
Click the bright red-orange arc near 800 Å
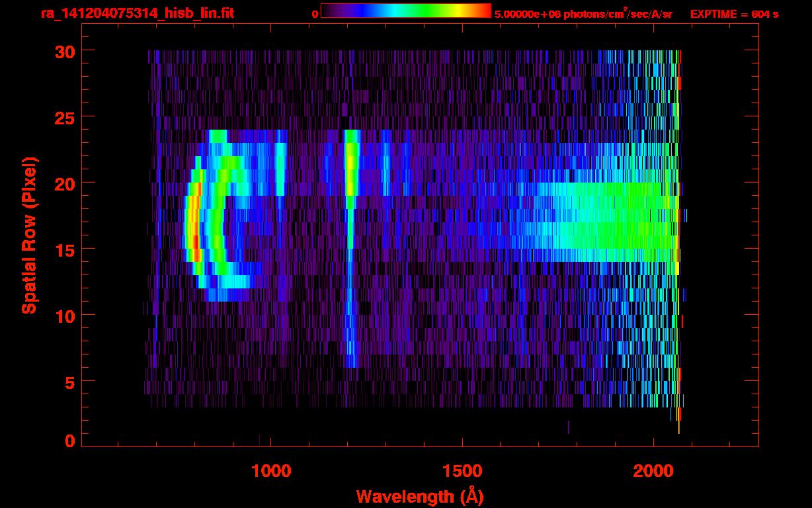(193, 222)
